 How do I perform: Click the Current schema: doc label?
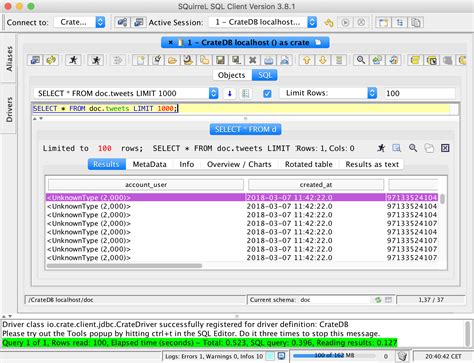[x=280, y=300]
